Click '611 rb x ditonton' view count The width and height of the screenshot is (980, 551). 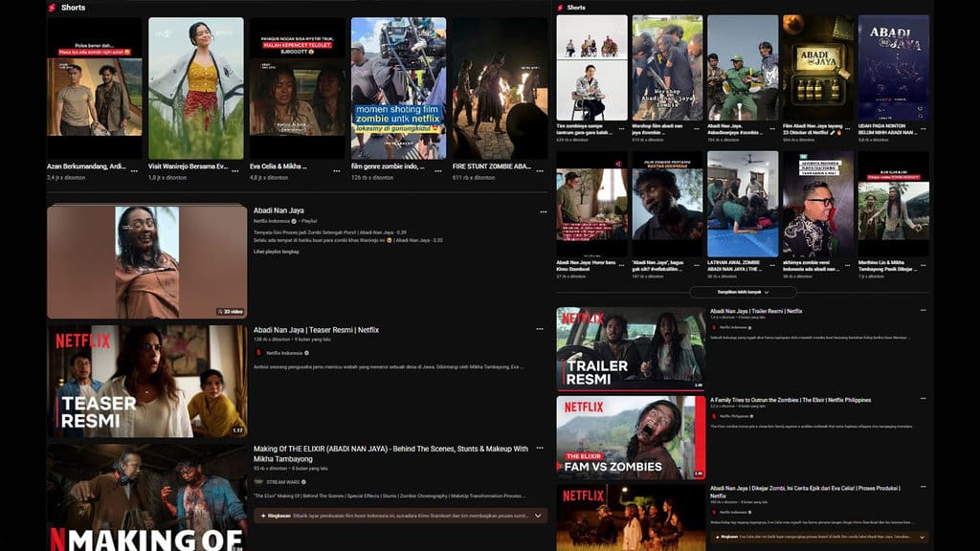[x=474, y=177]
